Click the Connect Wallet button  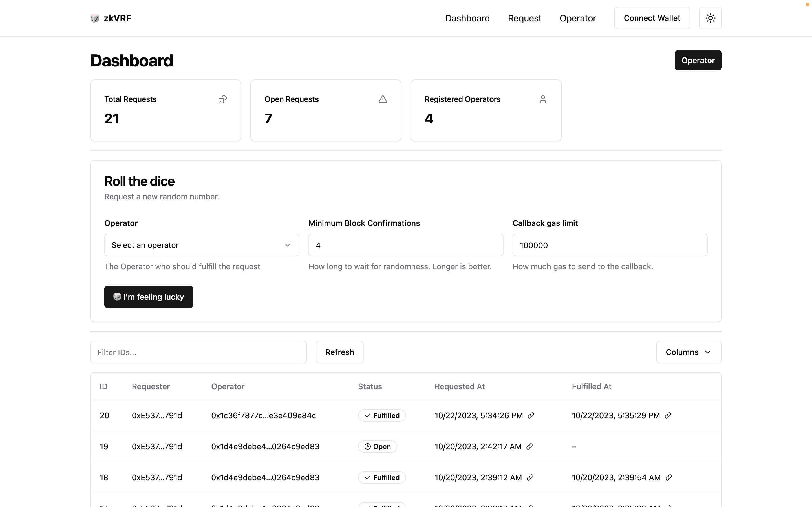point(652,18)
